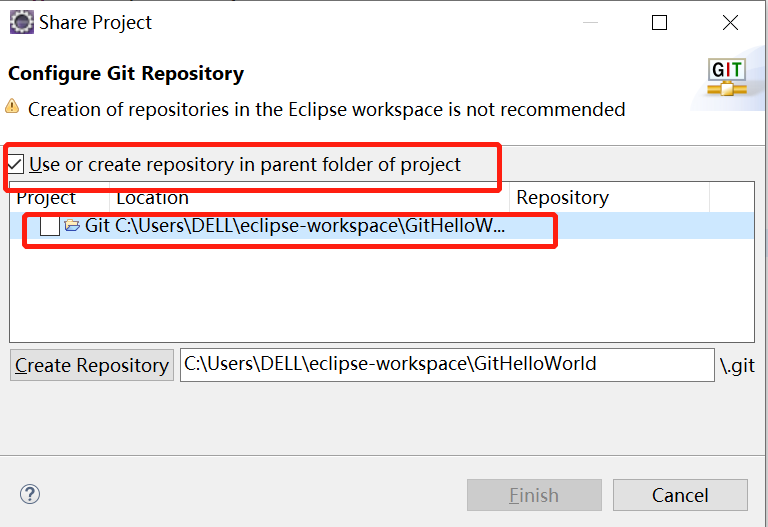The width and height of the screenshot is (768, 527).
Task: Click the Repository column header
Action: coord(562,198)
